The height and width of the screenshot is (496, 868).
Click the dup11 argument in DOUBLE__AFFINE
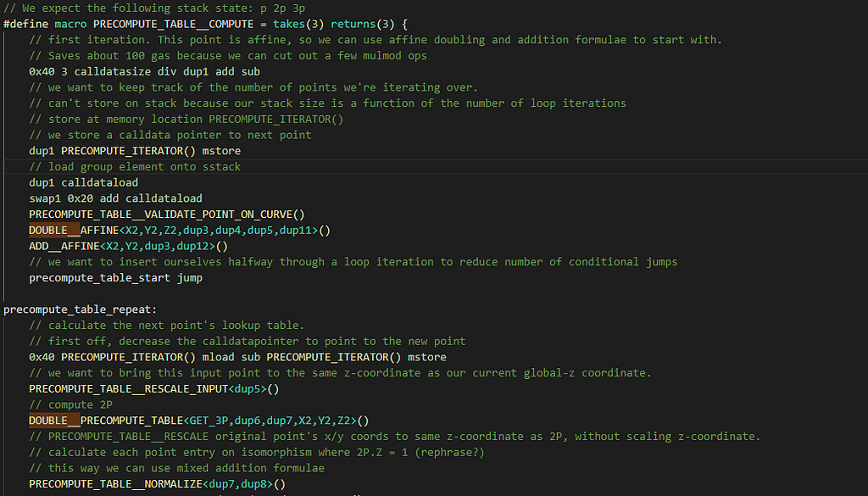point(296,231)
